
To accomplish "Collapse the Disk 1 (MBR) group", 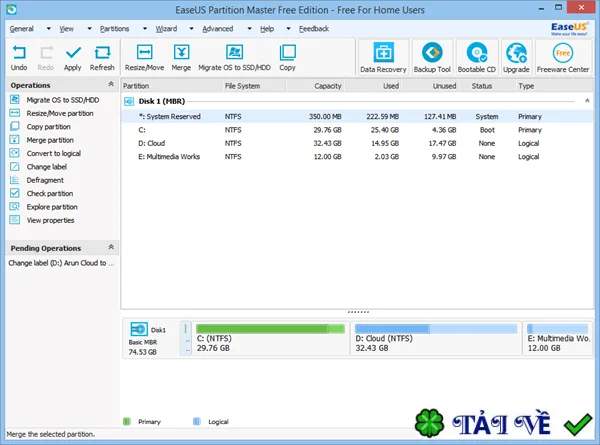I will 587,101.
